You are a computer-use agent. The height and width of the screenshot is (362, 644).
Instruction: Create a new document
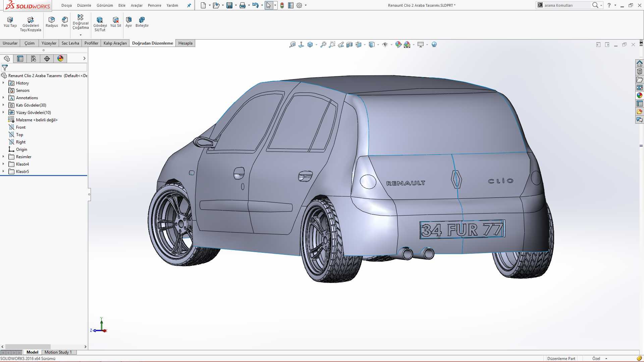203,5
